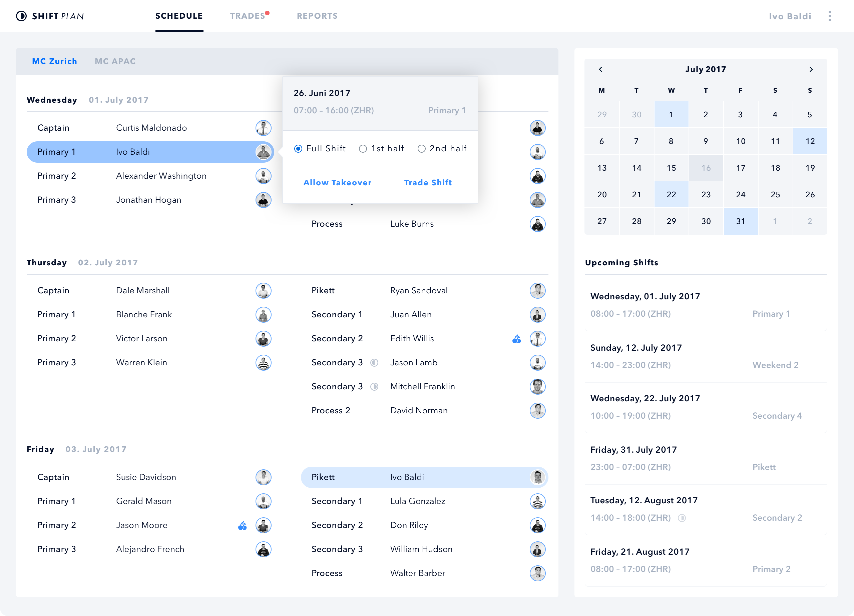Click Susie Davidson's avatar
This screenshot has height=616, width=854.
(x=263, y=477)
